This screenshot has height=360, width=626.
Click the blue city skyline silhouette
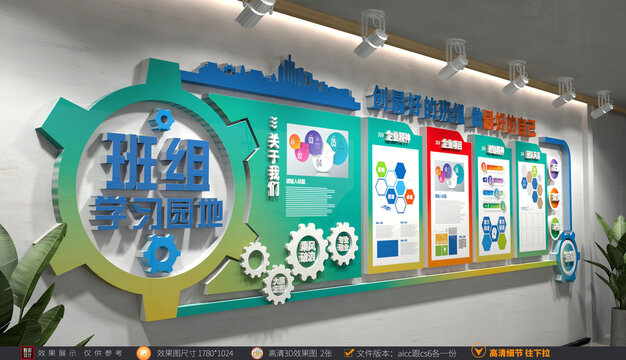pyautogui.click(x=270, y=83)
